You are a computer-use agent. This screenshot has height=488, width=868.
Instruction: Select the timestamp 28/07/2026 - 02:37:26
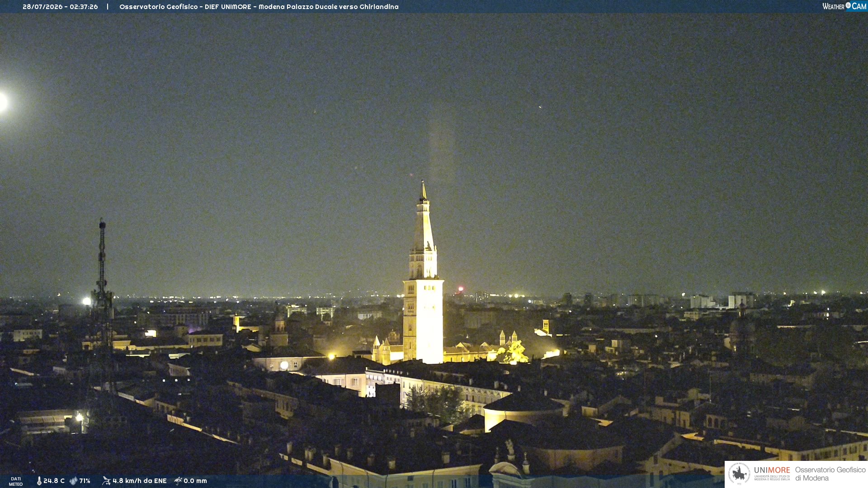[x=60, y=7]
